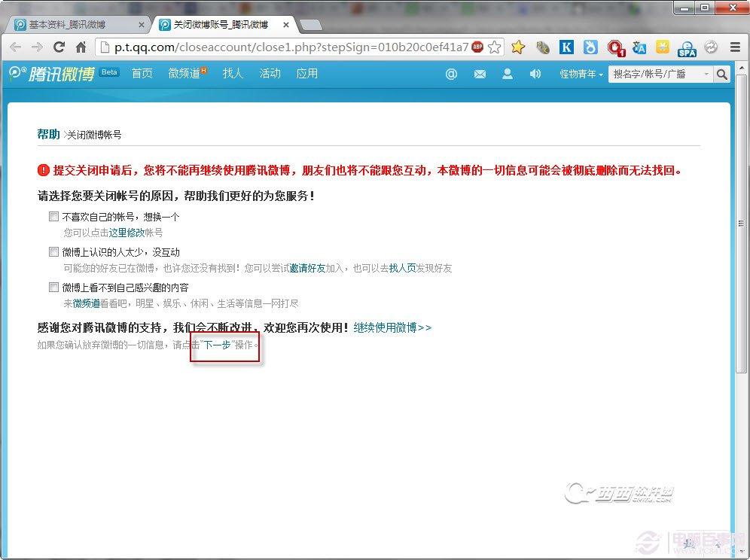
Task: Go back with the browser back arrow
Action: (x=15, y=47)
